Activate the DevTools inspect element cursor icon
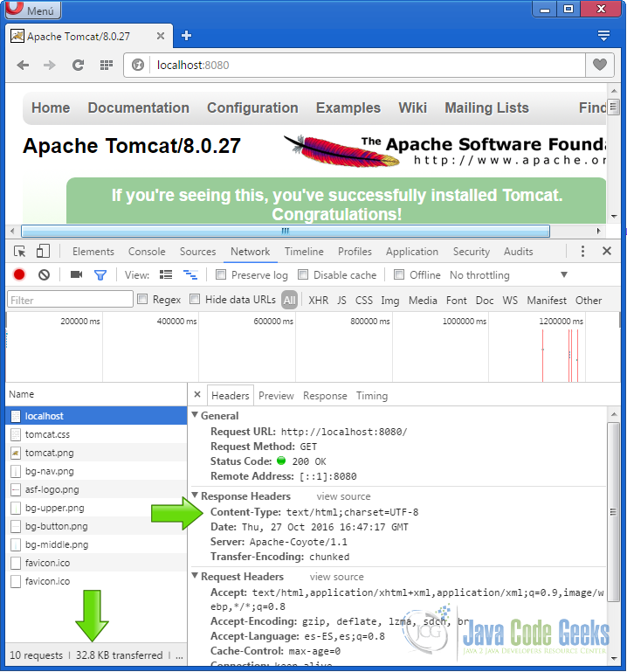The width and height of the screenshot is (627, 672). tap(20, 252)
